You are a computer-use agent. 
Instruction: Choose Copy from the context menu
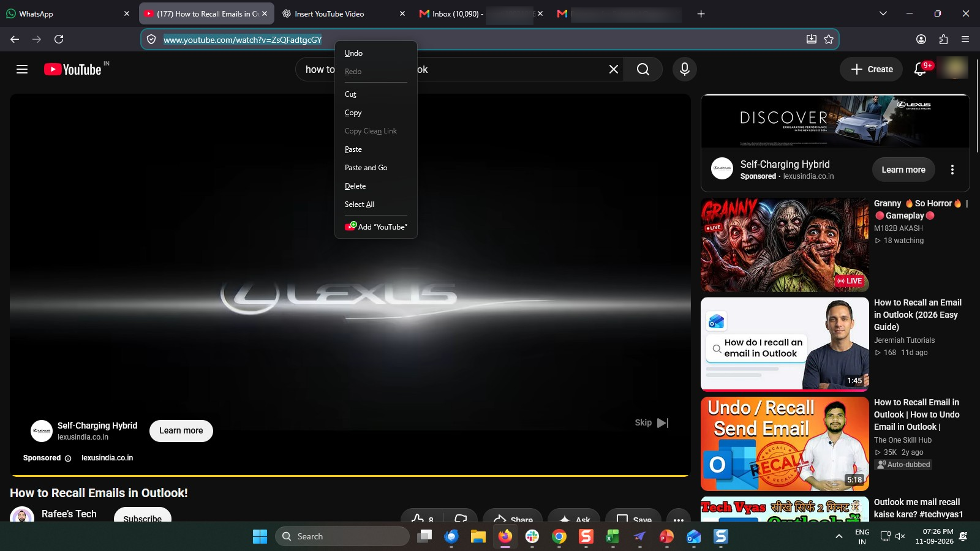tap(375, 113)
